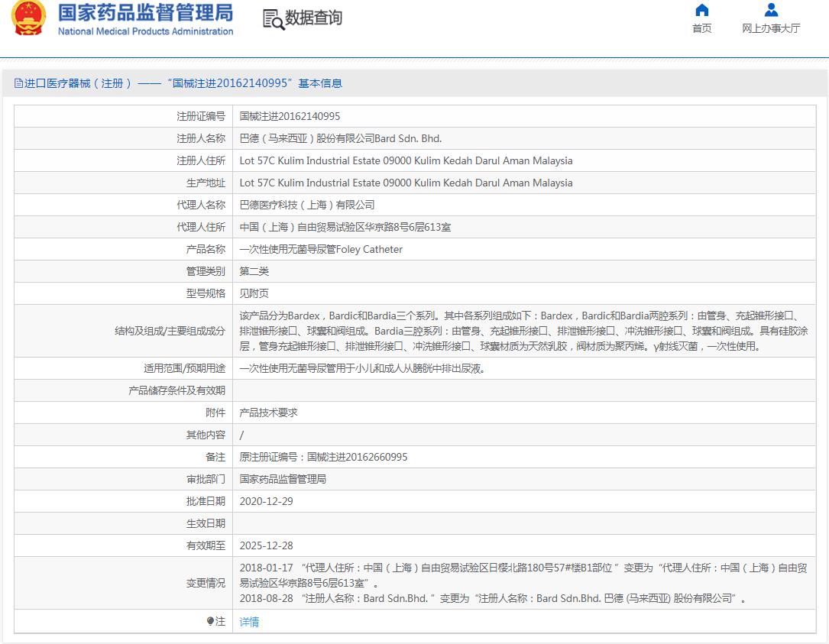This screenshot has width=829, height=644.
Task: Click the 型号规格 row label
Action: pyautogui.click(x=206, y=293)
